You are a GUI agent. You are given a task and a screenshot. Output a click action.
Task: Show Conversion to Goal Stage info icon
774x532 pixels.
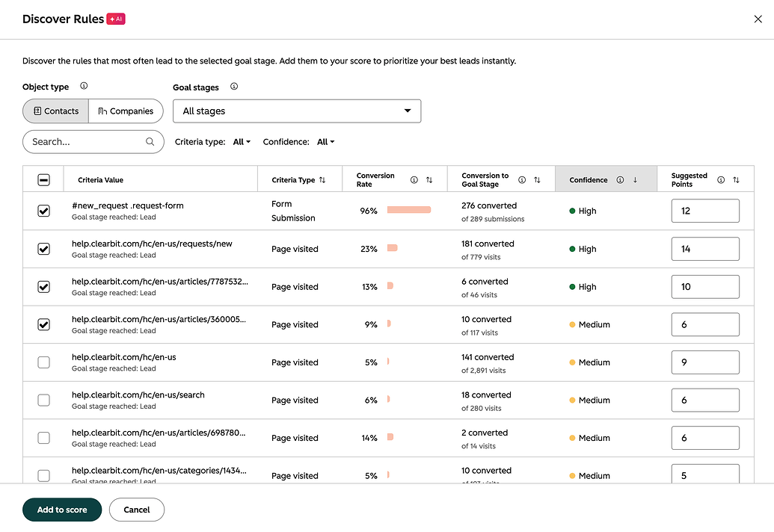pyautogui.click(x=522, y=180)
